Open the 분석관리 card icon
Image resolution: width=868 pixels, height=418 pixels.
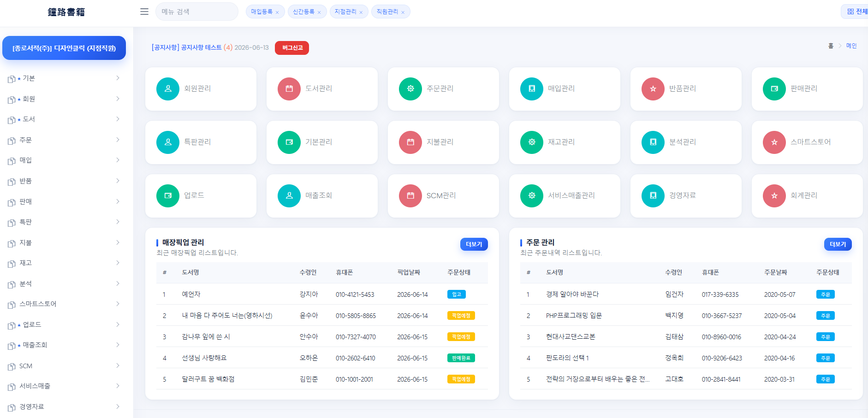click(x=653, y=142)
